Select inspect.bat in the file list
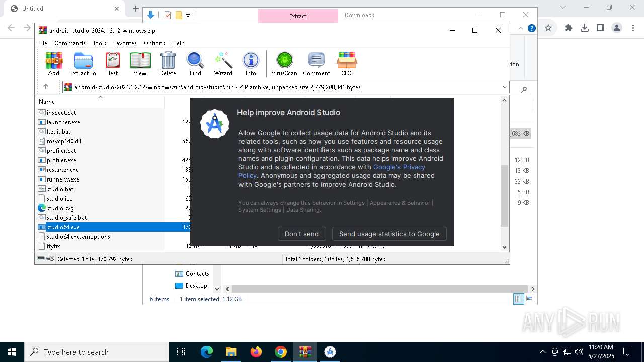The width and height of the screenshot is (644, 362). tap(61, 113)
